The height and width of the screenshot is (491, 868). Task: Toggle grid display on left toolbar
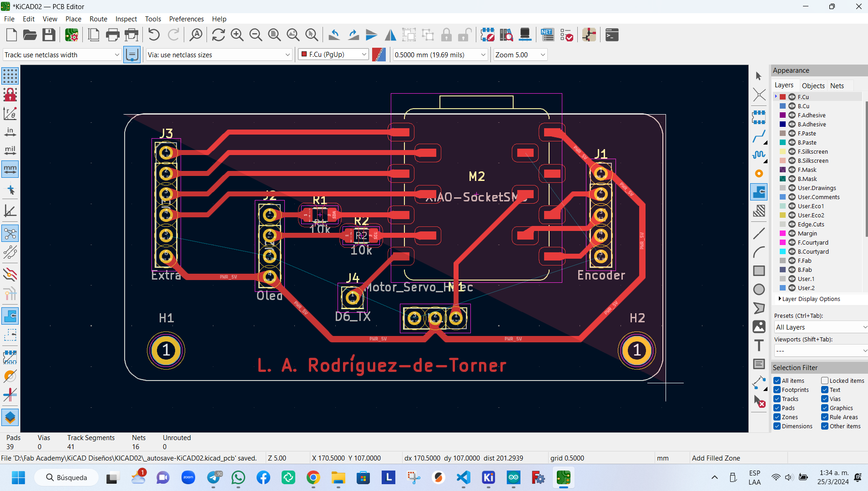(10, 76)
